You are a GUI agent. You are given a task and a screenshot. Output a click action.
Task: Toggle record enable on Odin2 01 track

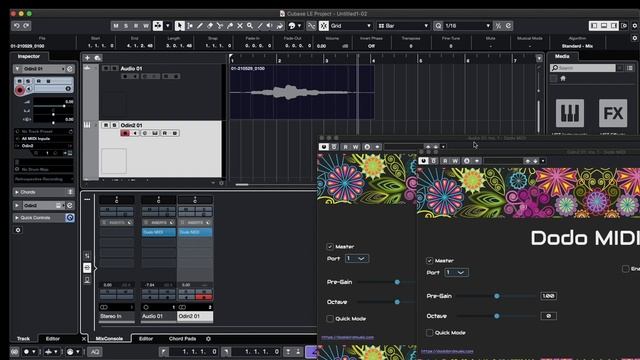tap(125, 133)
